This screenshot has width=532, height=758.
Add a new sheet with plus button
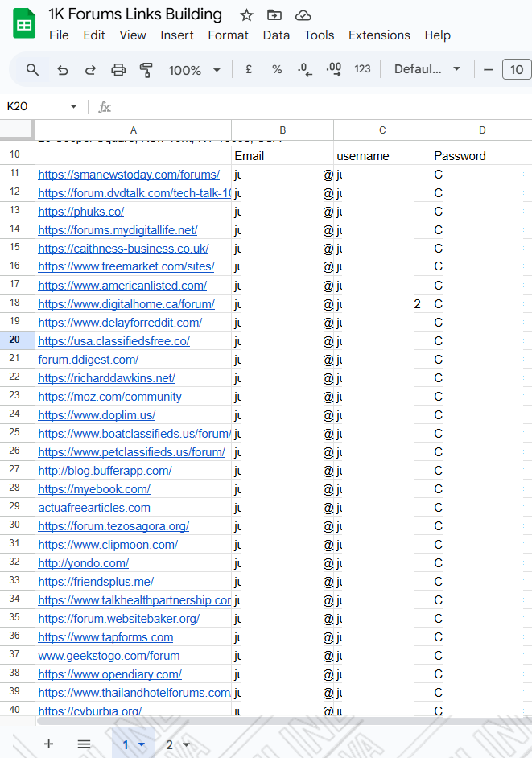(48, 744)
